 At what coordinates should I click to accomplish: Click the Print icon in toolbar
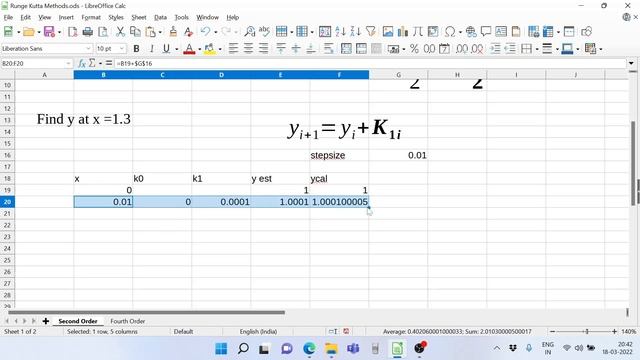87,31
